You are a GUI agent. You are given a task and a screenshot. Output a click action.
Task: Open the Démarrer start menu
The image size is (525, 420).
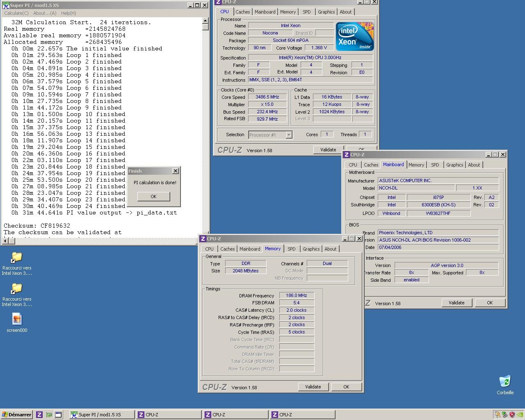pos(17,415)
